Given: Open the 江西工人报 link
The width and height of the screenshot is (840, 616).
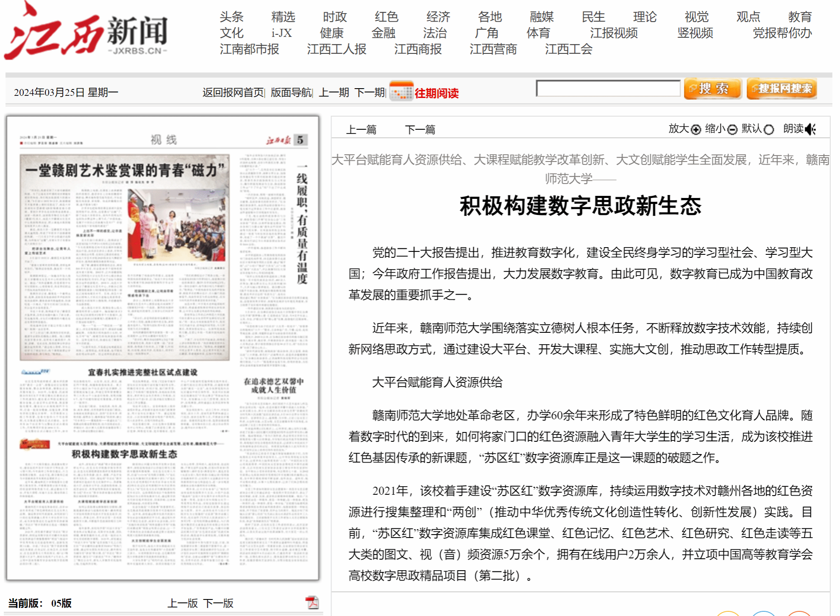Looking at the screenshot, I should 337,49.
